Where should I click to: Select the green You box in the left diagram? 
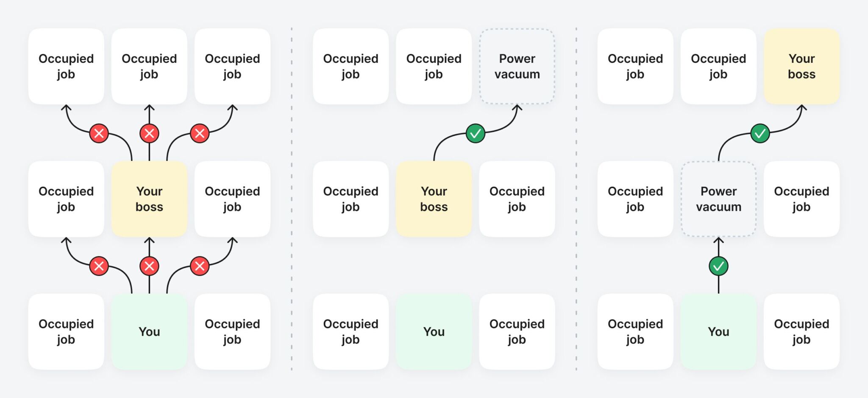click(x=149, y=331)
